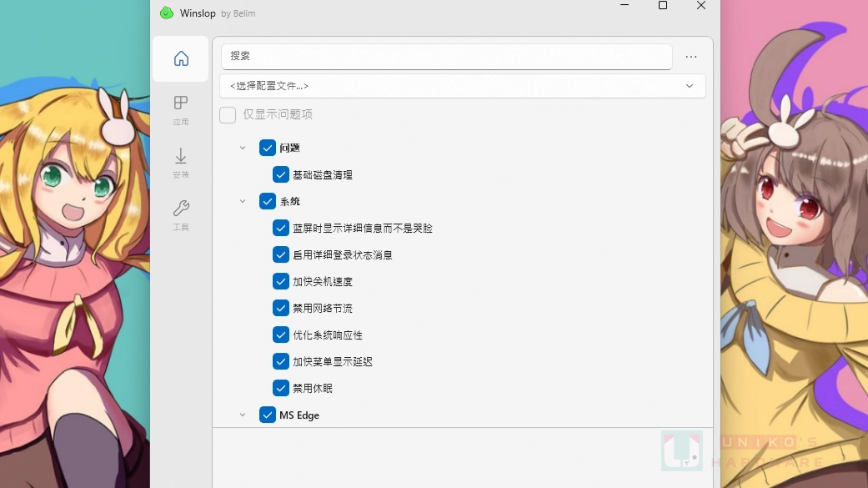Enable 仅显示问题项 checkbox
This screenshot has width=868, height=488.
coord(228,114)
